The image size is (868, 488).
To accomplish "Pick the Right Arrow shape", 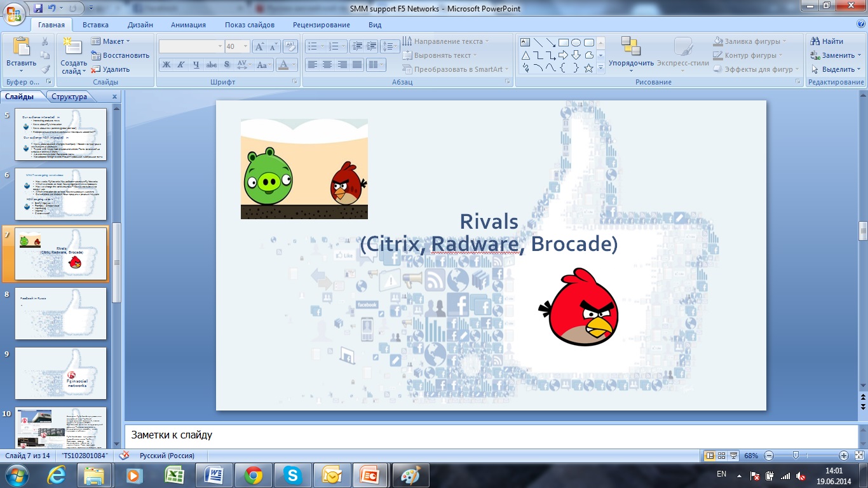I will 563,55.
